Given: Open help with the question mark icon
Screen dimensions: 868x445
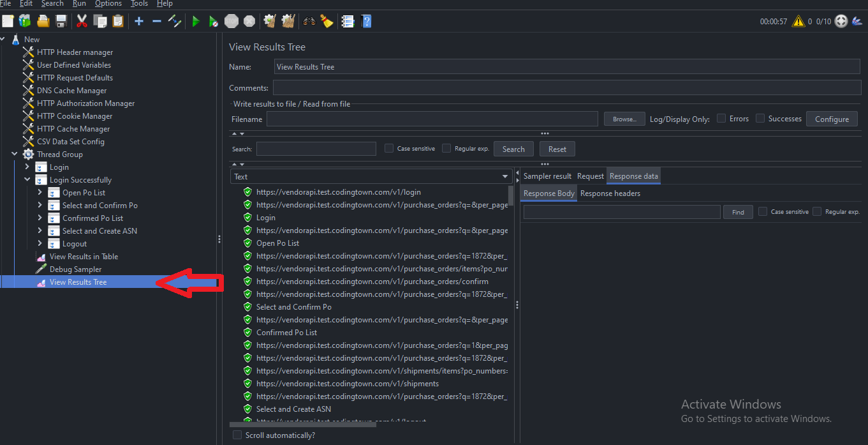Looking at the screenshot, I should tap(366, 21).
